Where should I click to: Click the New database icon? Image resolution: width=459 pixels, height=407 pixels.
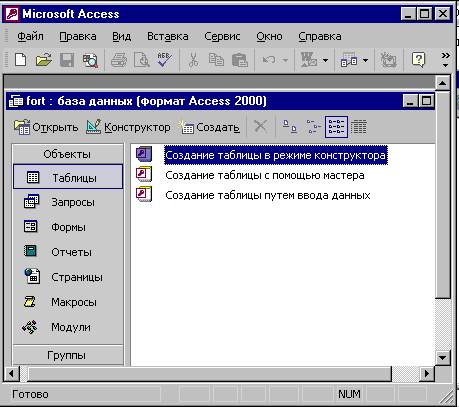21,60
